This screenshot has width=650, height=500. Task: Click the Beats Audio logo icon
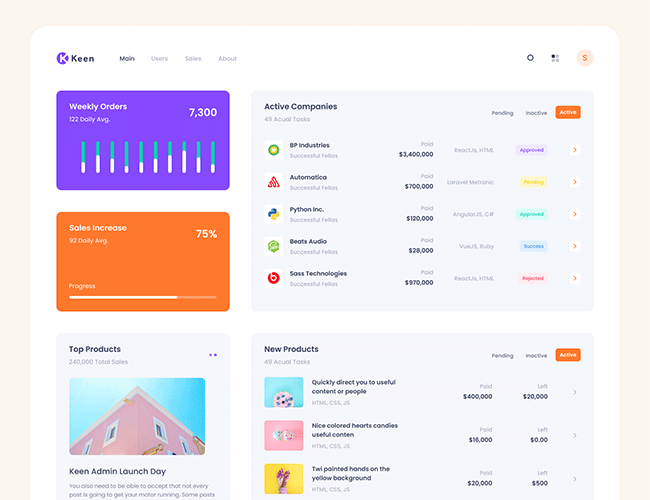[272, 246]
